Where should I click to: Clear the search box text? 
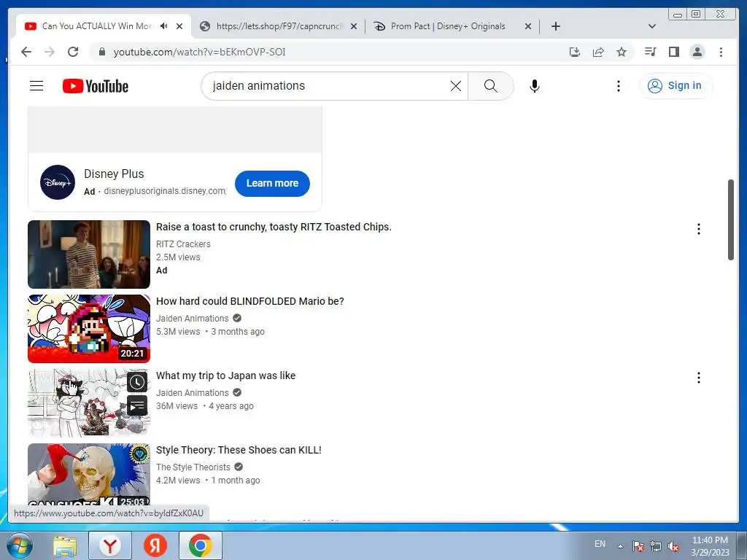(455, 86)
